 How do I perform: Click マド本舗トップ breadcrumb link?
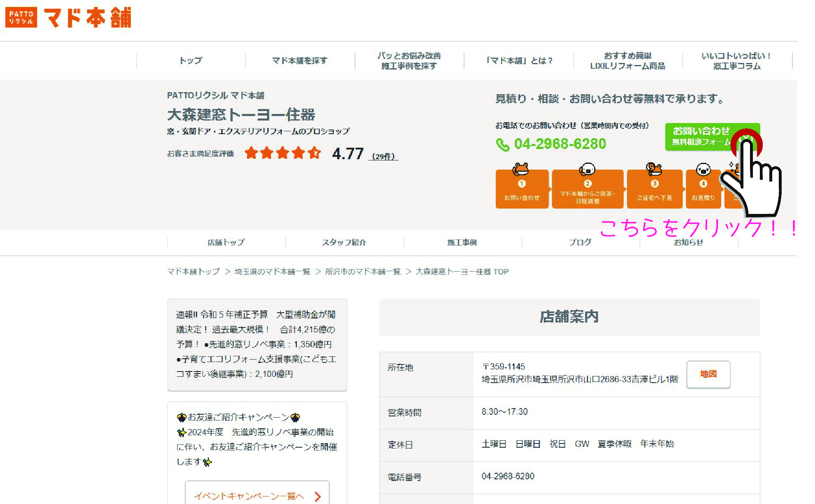(193, 272)
